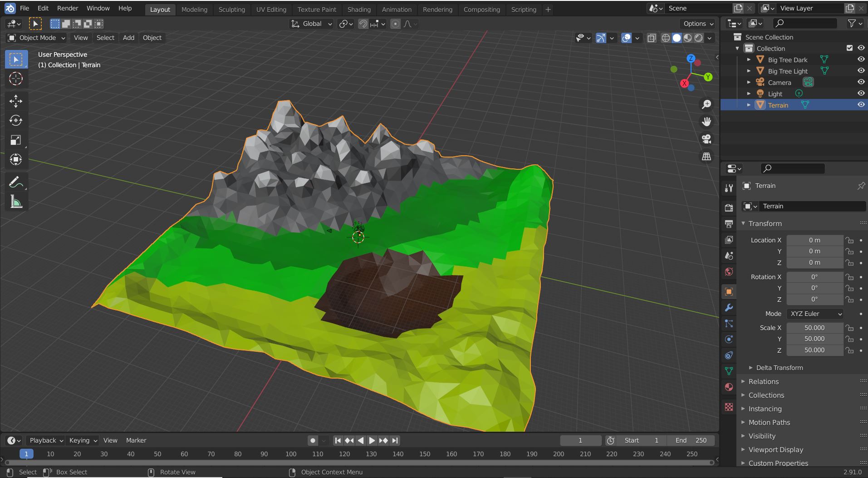Select the Annotate tool

16,182
